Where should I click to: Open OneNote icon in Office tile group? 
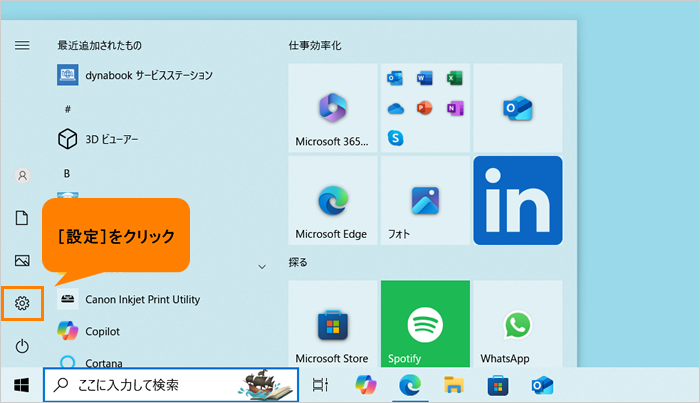(454, 108)
